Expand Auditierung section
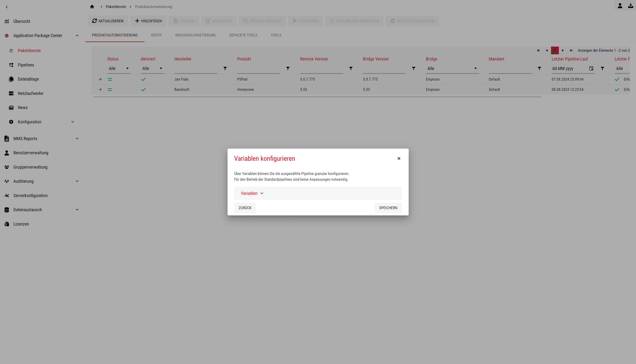 [77, 181]
